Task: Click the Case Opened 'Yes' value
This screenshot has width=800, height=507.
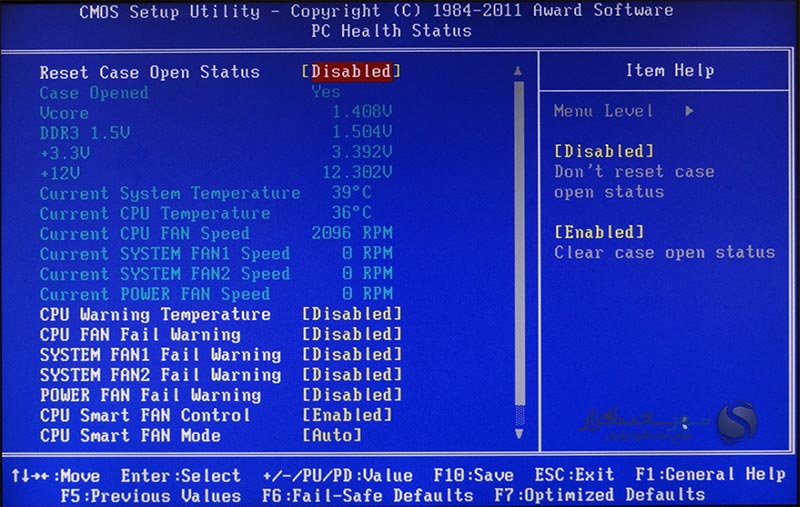Action: click(x=326, y=92)
